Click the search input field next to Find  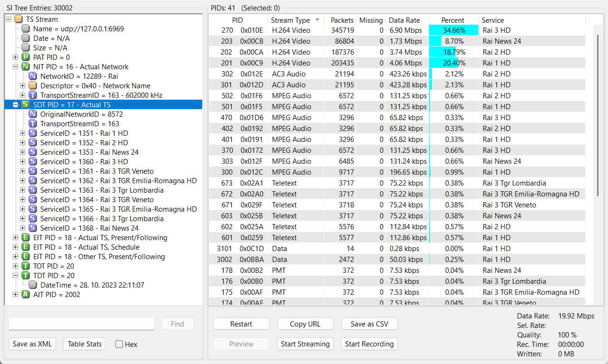[82, 324]
